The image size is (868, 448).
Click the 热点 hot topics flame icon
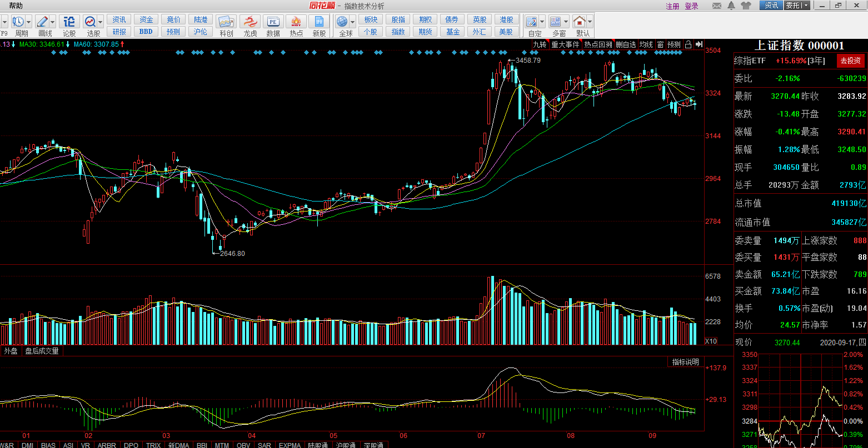click(x=296, y=22)
